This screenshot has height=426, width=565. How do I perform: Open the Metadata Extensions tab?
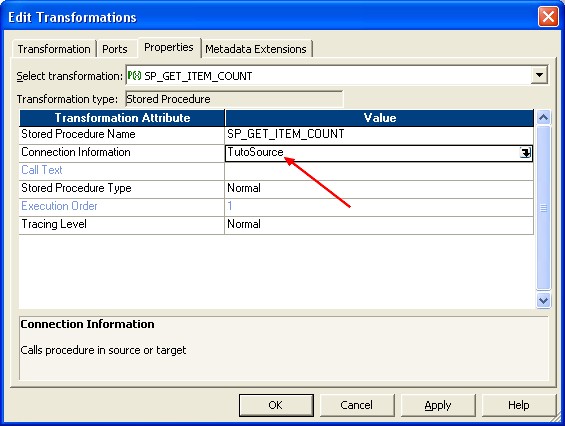(x=256, y=49)
